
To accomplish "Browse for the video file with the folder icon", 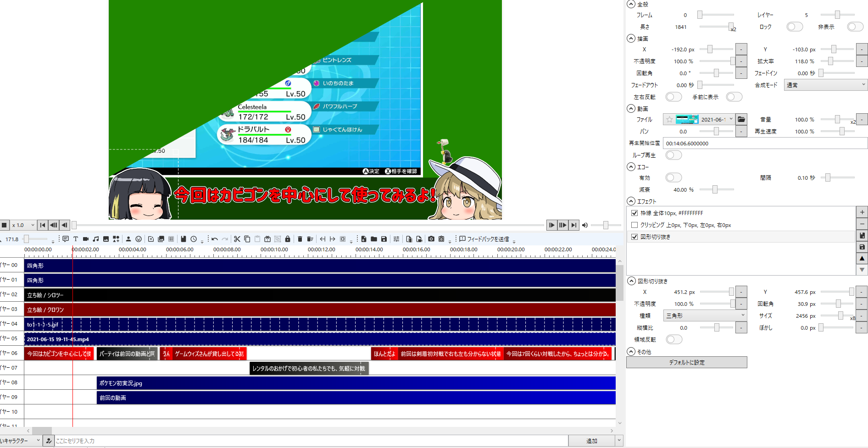I will tap(741, 119).
